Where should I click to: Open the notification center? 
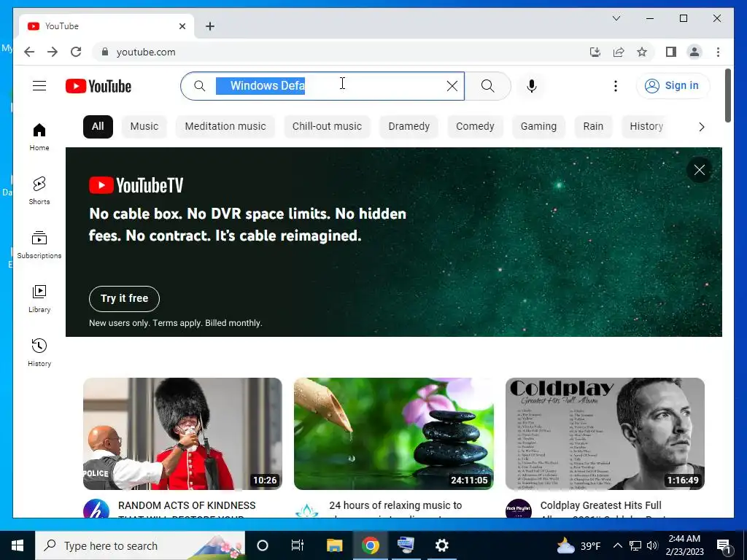724,545
